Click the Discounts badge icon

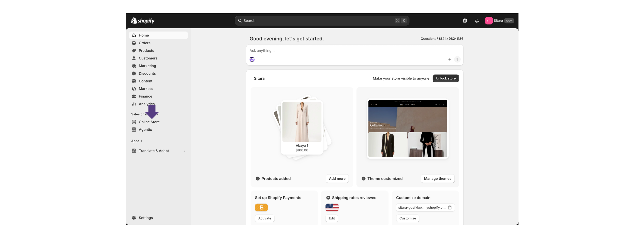tap(134, 74)
